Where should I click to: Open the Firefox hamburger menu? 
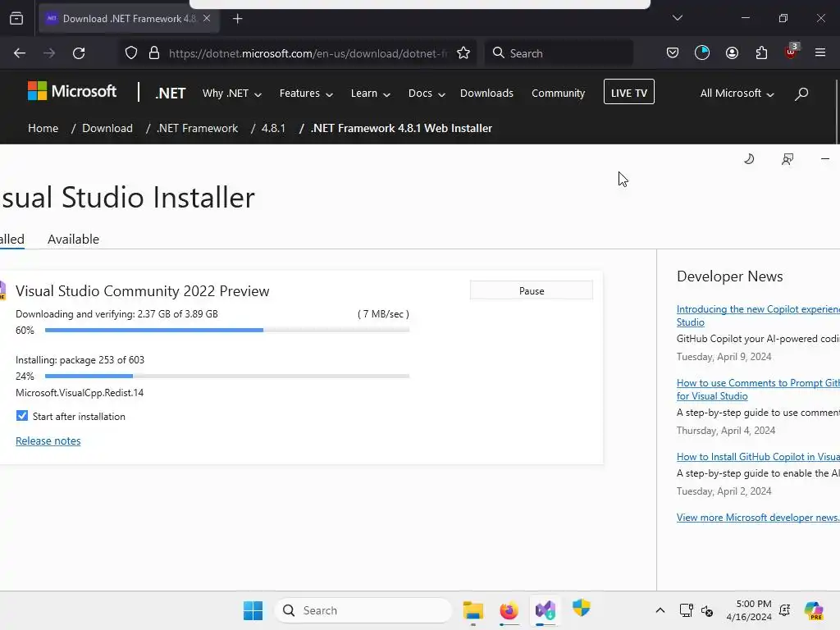pyautogui.click(x=820, y=52)
